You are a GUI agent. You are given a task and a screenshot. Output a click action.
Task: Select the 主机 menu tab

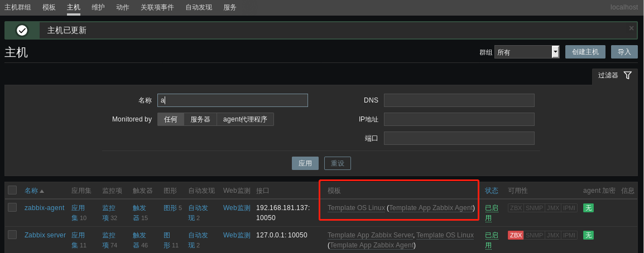pyautogui.click(x=74, y=7)
